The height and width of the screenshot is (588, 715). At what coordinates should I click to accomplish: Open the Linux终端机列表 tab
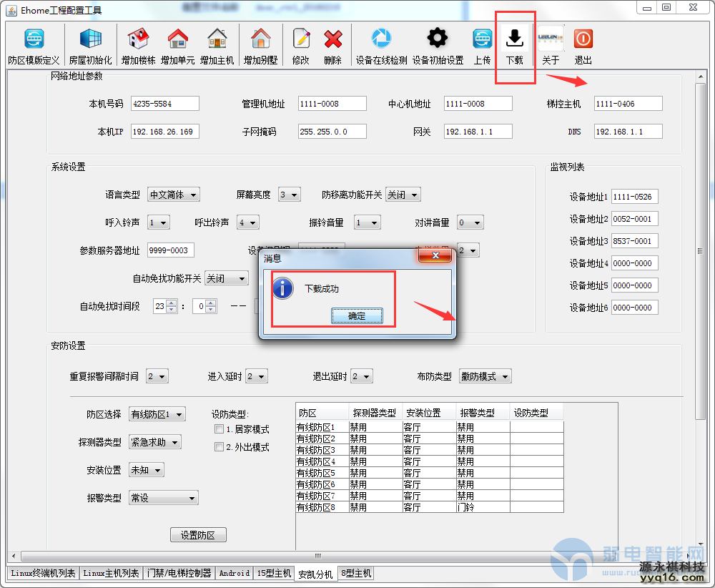pyautogui.click(x=43, y=573)
